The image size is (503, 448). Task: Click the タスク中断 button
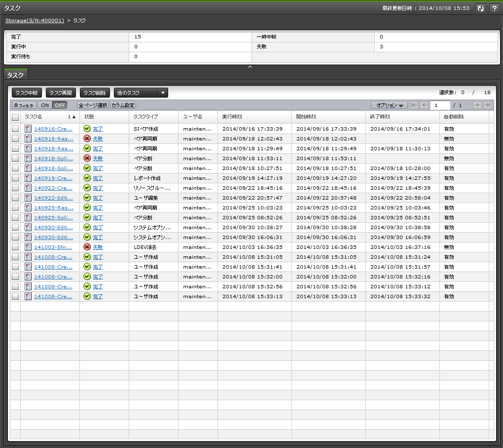click(27, 93)
